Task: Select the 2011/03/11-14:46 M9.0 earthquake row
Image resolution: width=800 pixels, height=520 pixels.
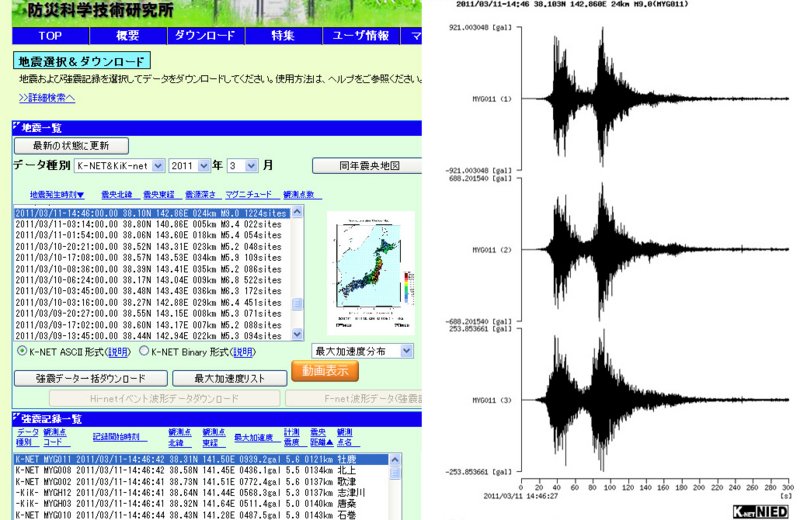Action: (152, 213)
